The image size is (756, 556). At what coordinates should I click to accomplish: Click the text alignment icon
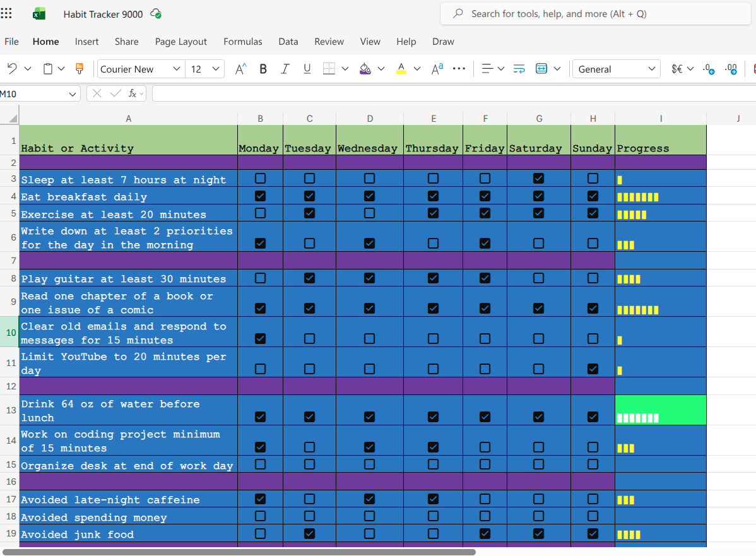pos(487,69)
